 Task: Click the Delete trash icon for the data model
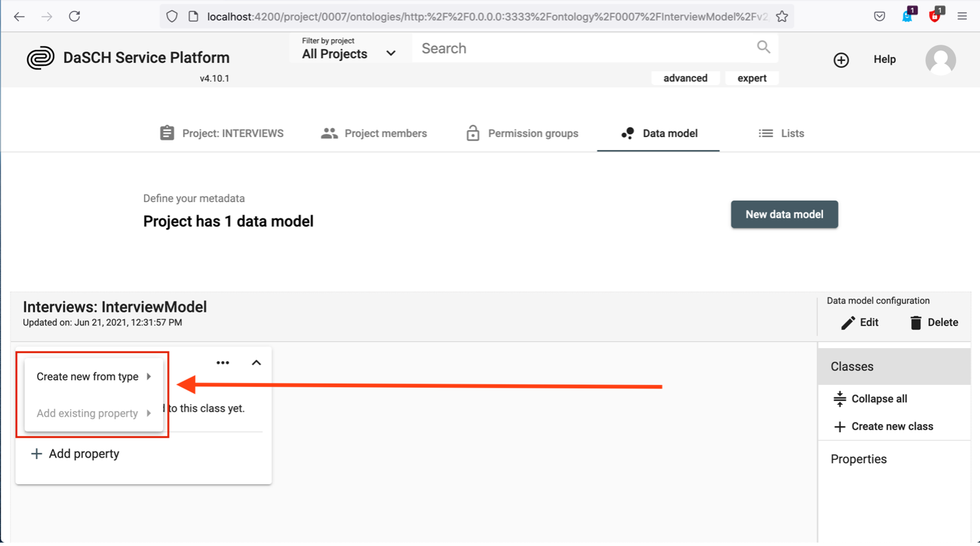tap(915, 322)
